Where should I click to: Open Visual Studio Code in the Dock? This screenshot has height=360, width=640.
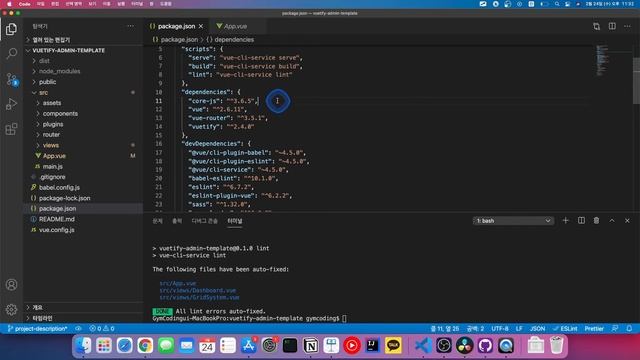423,345
